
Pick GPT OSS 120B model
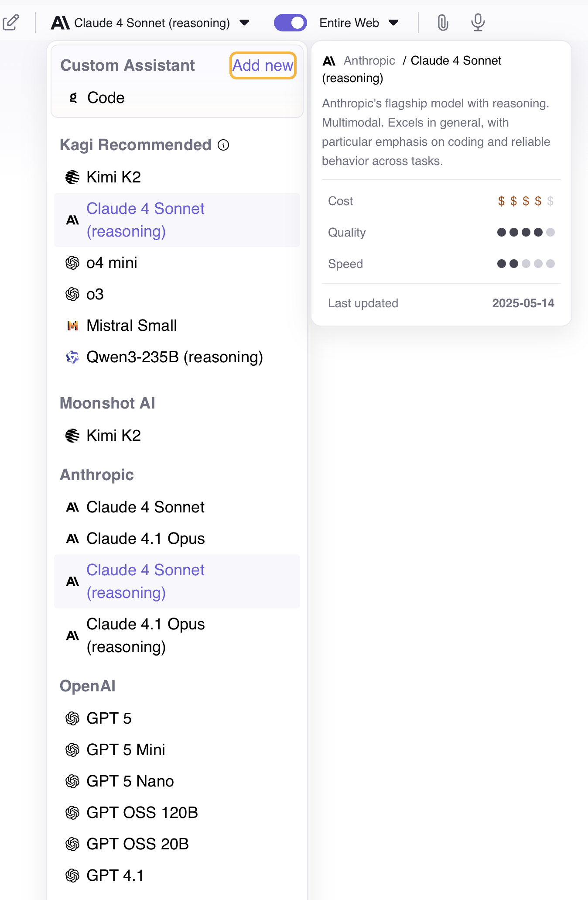point(142,813)
